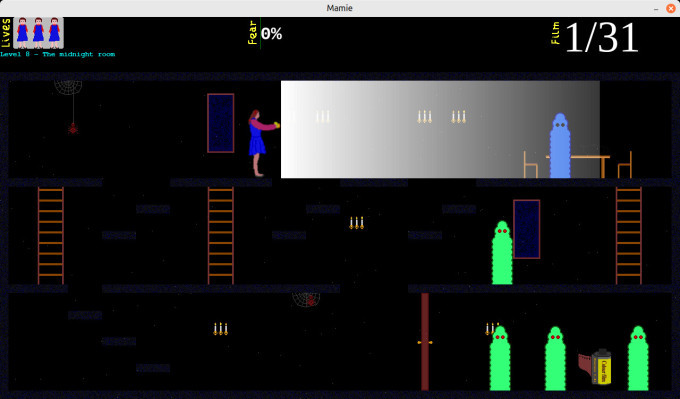Click the bottom-floor candelabra left of the red door
The width and height of the screenshot is (680, 399).
pyautogui.click(x=220, y=329)
